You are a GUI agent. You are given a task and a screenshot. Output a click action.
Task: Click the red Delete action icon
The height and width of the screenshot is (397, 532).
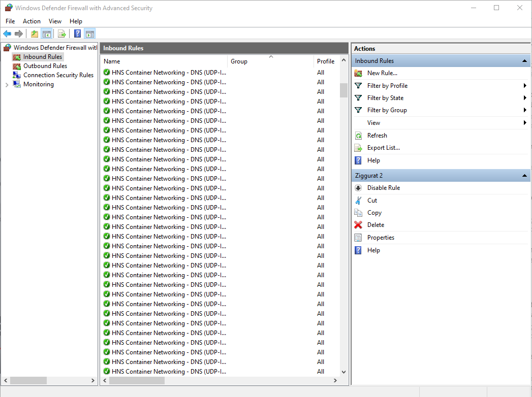[358, 225]
